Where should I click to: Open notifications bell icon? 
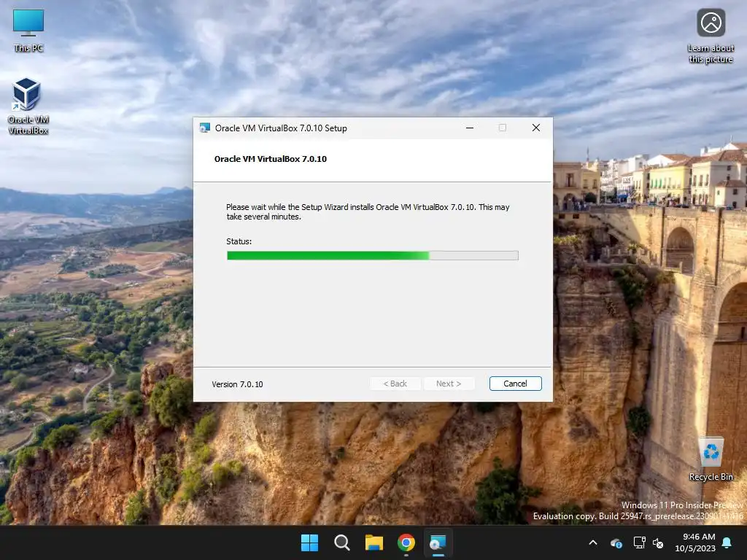[x=727, y=542]
